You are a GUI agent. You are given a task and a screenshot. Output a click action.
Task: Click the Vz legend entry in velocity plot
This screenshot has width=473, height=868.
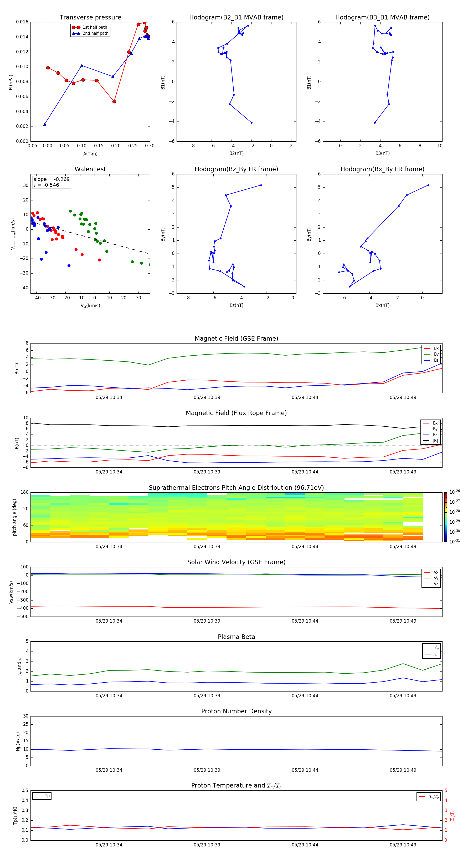pyautogui.click(x=431, y=584)
